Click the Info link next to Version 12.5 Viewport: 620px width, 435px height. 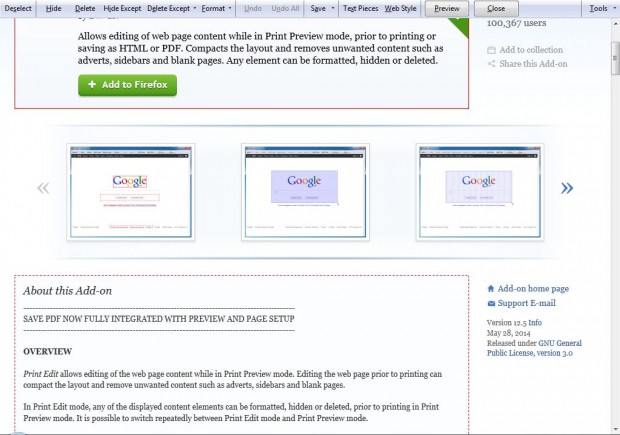[535, 323]
